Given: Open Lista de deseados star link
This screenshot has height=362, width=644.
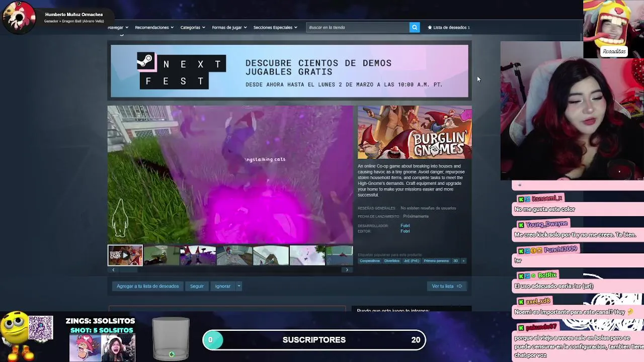Looking at the screenshot, I should click(448, 27).
